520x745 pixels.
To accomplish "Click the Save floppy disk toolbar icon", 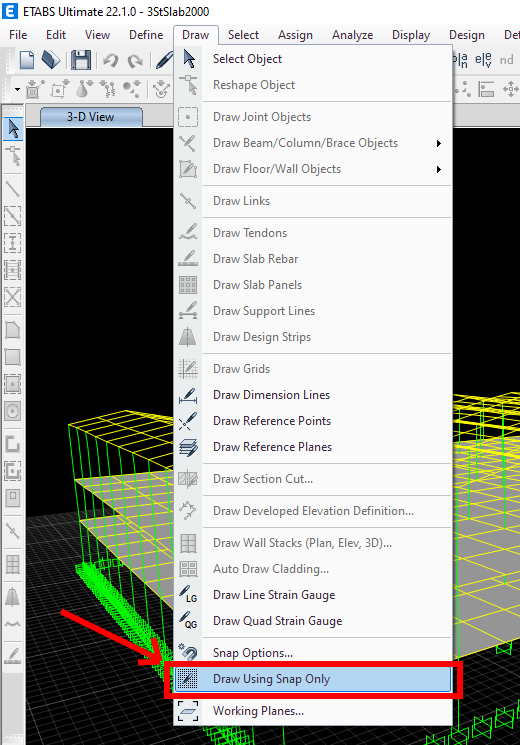I will 81,60.
